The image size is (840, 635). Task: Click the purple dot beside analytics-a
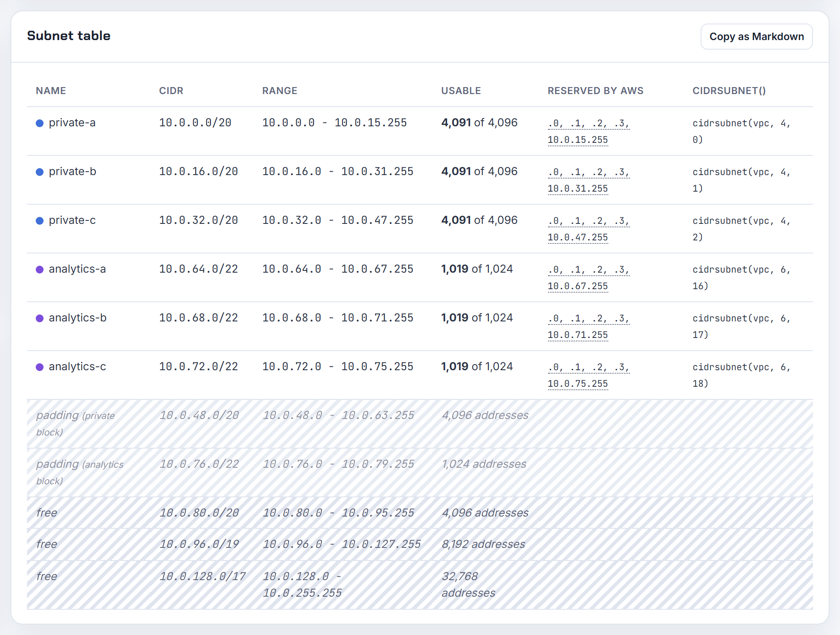click(x=40, y=270)
